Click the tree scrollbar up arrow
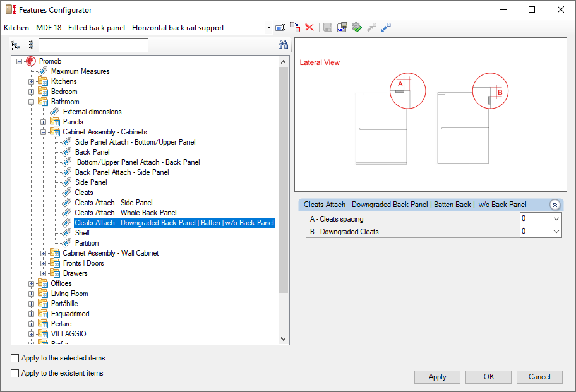Viewport: 576px width, 392px height. pos(283,62)
